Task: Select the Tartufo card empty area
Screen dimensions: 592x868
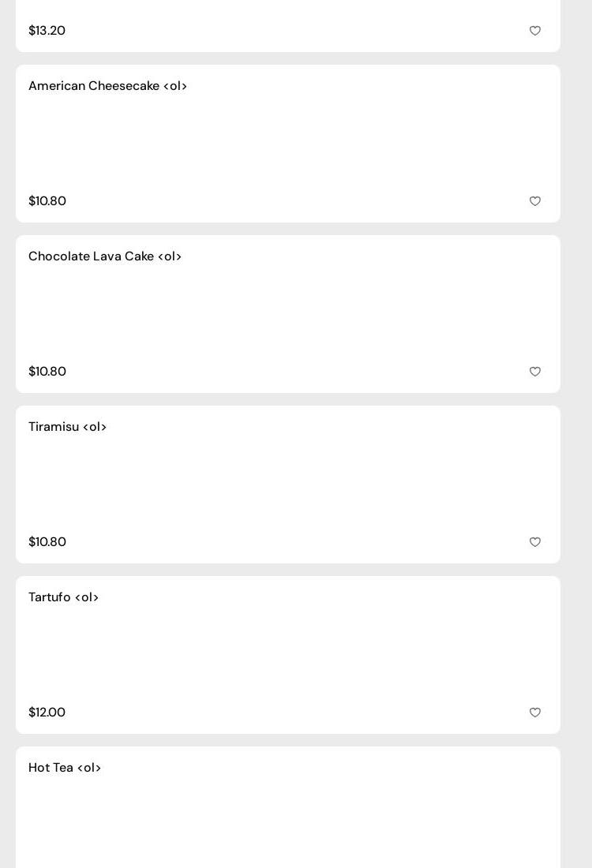Action: (288, 655)
